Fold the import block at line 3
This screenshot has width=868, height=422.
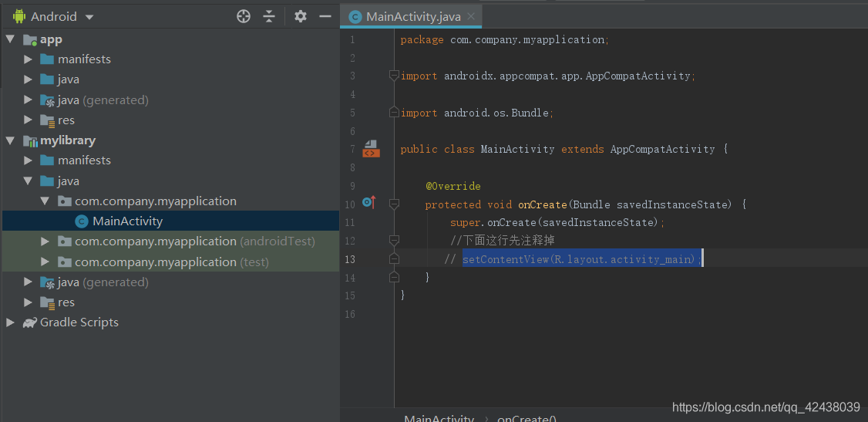pyautogui.click(x=394, y=76)
